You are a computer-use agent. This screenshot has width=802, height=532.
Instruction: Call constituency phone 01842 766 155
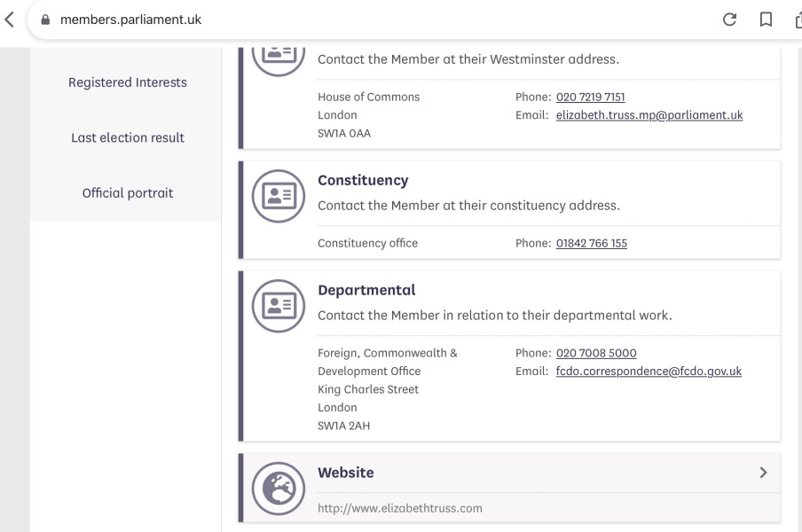[x=591, y=243]
